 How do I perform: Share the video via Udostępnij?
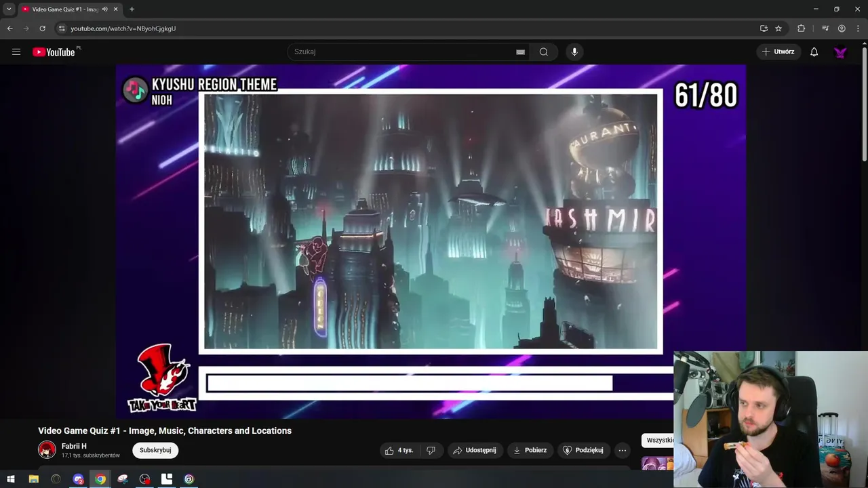coord(475,450)
